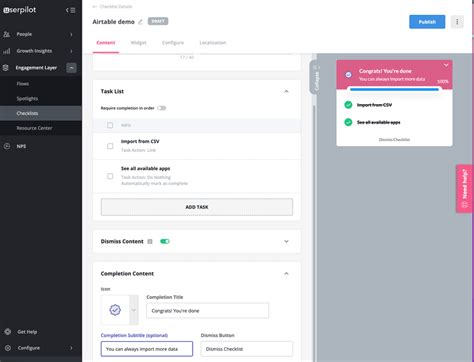Click the Need help? side tab
Viewport: 474px width, 362px height.
point(465,189)
